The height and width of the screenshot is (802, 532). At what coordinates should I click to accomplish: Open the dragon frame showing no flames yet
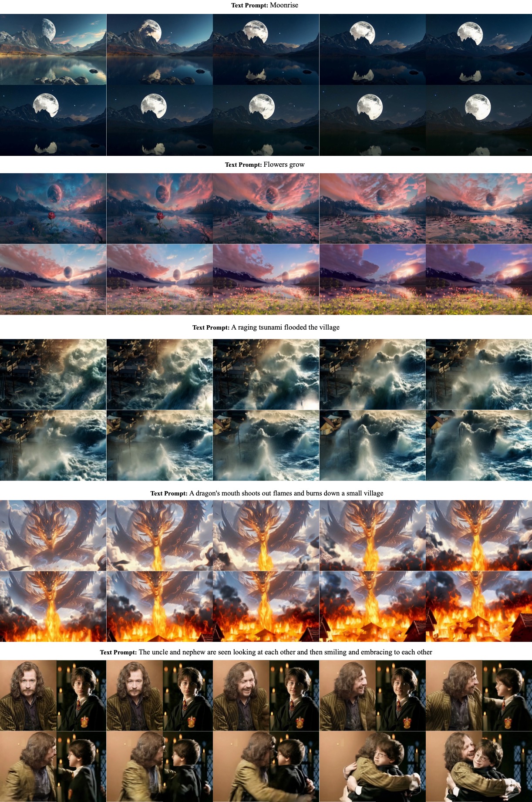[53, 536]
